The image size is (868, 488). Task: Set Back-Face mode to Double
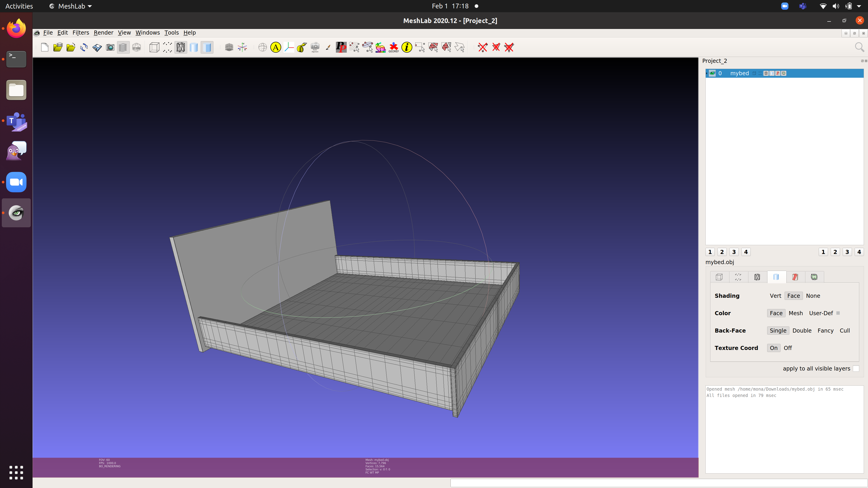pyautogui.click(x=802, y=330)
